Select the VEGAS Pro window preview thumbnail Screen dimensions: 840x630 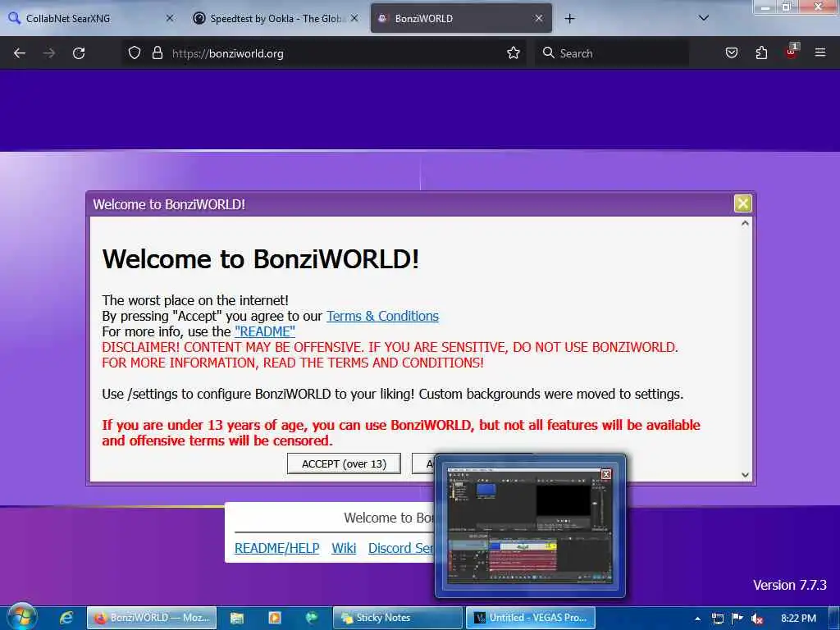(529, 526)
